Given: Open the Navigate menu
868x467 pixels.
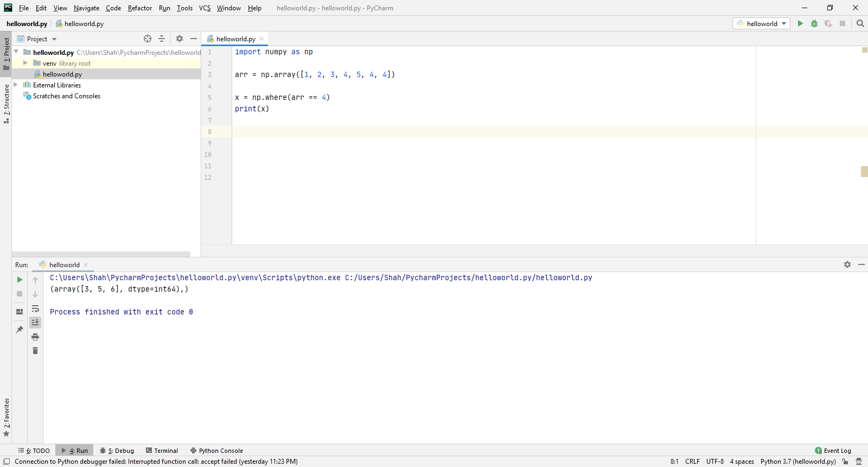Looking at the screenshot, I should tap(86, 8).
